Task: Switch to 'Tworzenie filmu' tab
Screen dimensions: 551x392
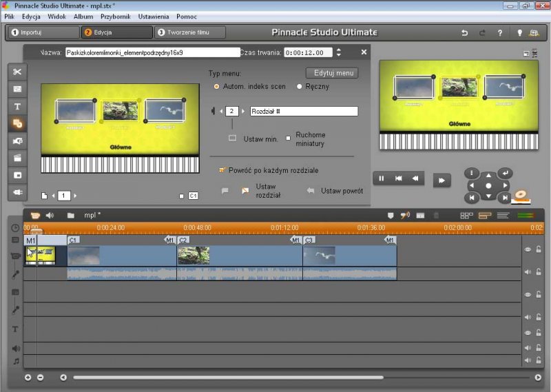Action: tap(191, 32)
